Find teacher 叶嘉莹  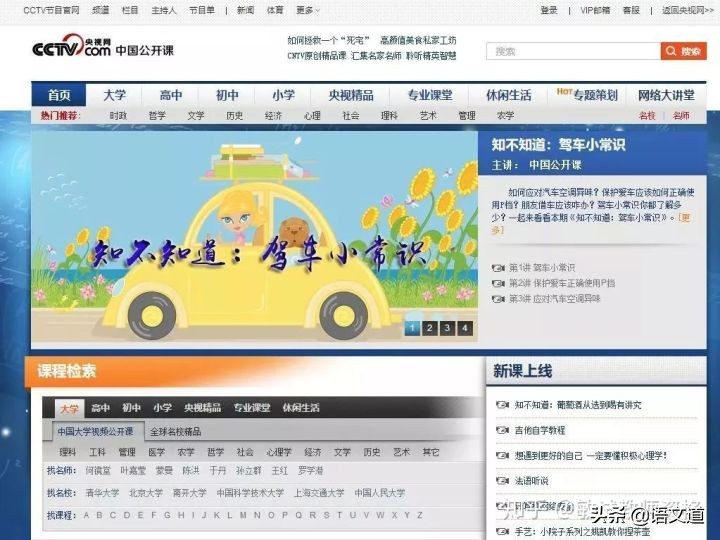[x=133, y=471]
